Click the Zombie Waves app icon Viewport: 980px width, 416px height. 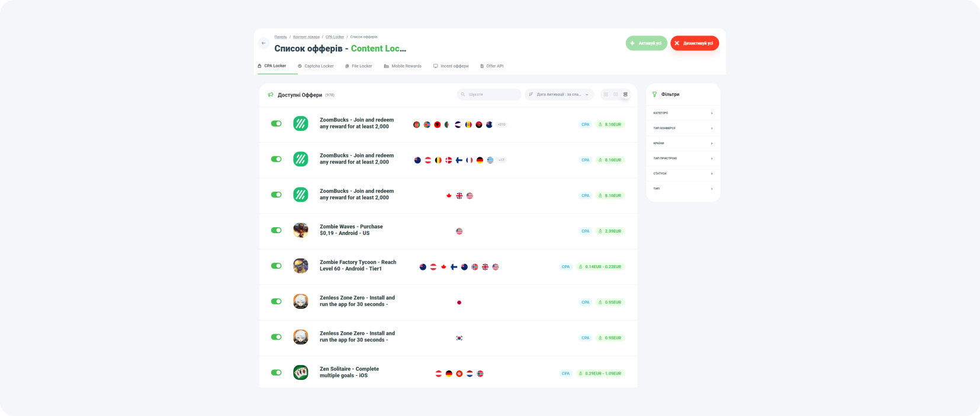tap(301, 230)
